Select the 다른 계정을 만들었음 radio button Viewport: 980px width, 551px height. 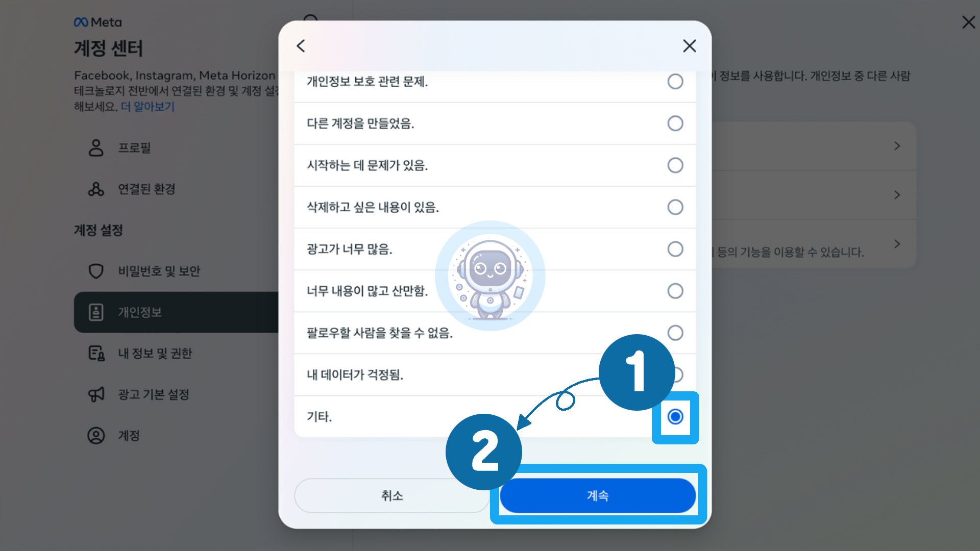[x=675, y=123]
